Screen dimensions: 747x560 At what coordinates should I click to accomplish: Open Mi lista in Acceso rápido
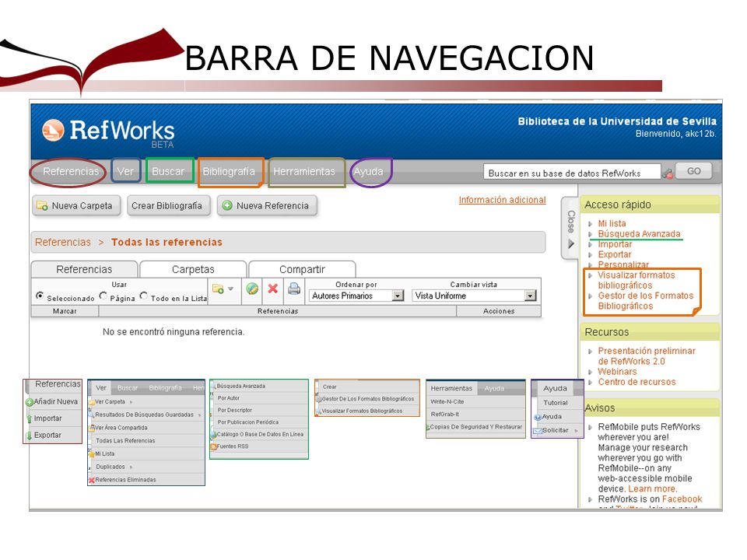point(612,223)
